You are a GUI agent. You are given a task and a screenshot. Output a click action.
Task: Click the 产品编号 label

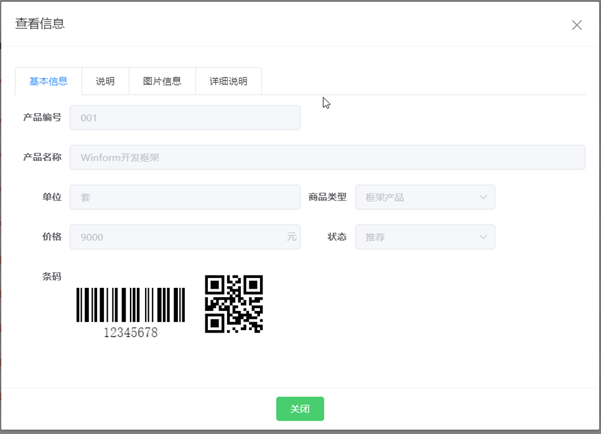[x=42, y=117]
